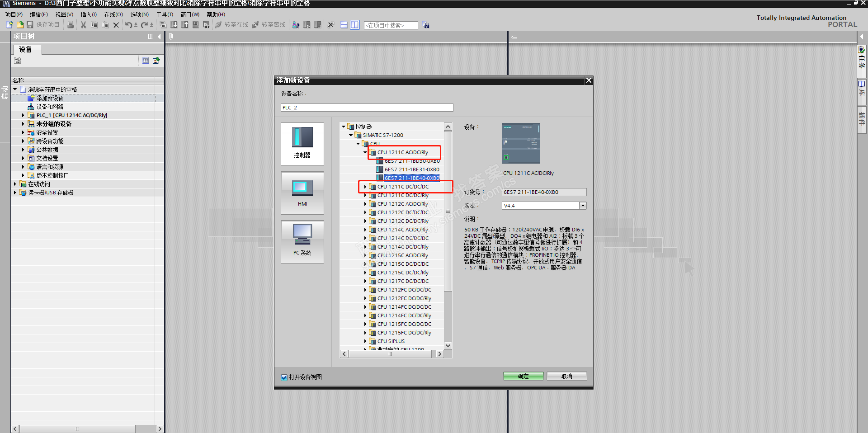Click the undo arrow icon

tap(129, 25)
